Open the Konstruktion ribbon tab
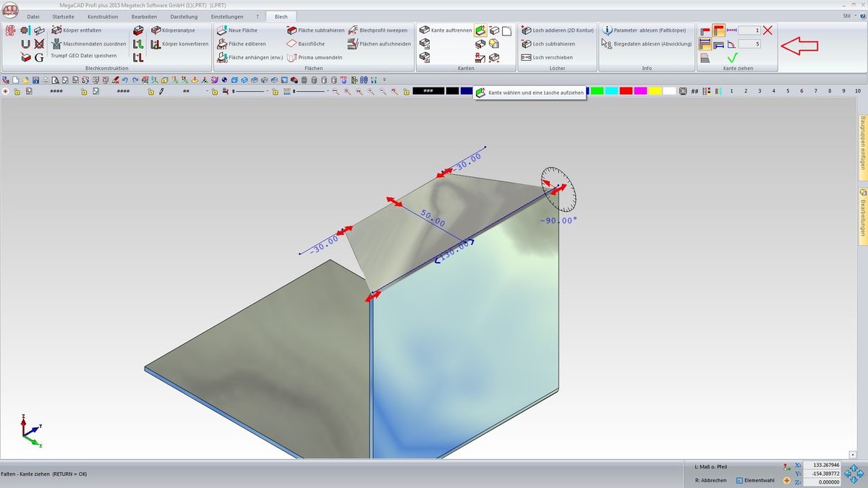Screen dimensions: 868x488 click(102, 16)
